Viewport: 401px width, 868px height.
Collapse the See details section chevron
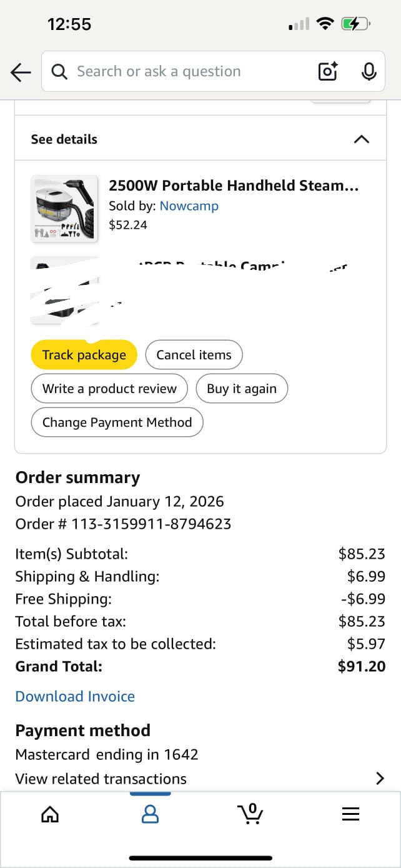361,139
